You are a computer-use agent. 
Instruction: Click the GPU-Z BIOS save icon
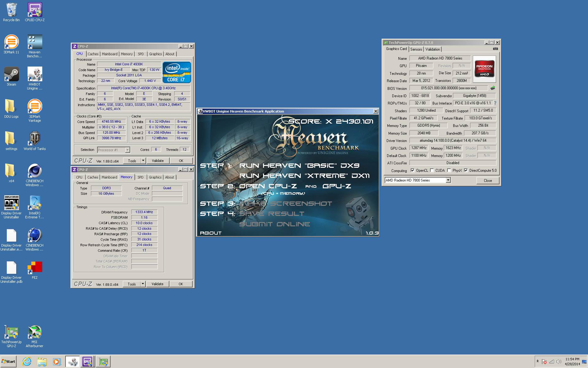pyautogui.click(x=492, y=88)
